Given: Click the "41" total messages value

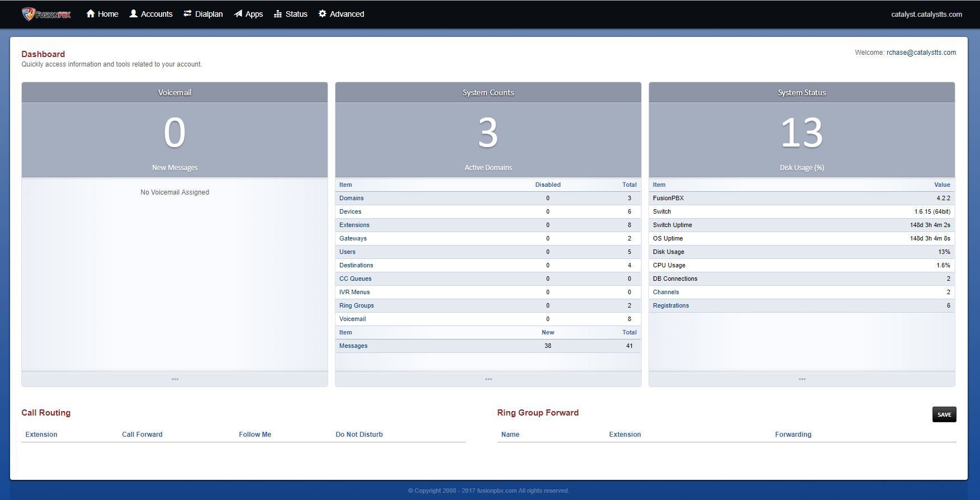Looking at the screenshot, I should click(629, 346).
